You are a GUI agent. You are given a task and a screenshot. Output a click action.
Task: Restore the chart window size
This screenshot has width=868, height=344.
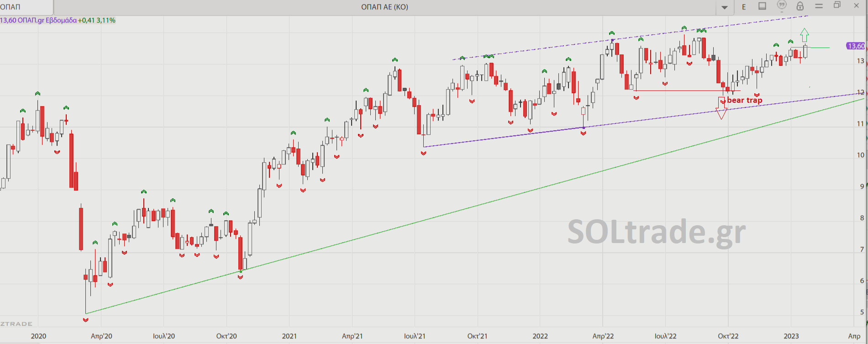coord(837,5)
